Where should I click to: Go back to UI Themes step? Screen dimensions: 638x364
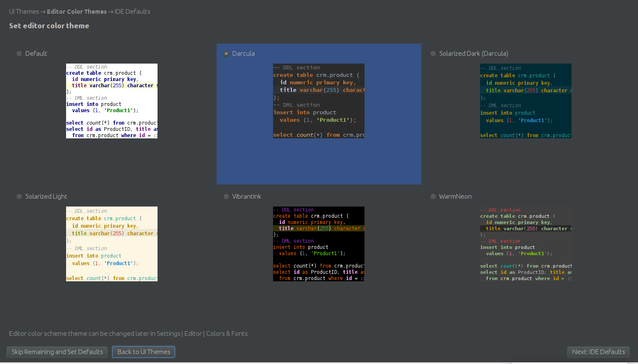(x=144, y=352)
